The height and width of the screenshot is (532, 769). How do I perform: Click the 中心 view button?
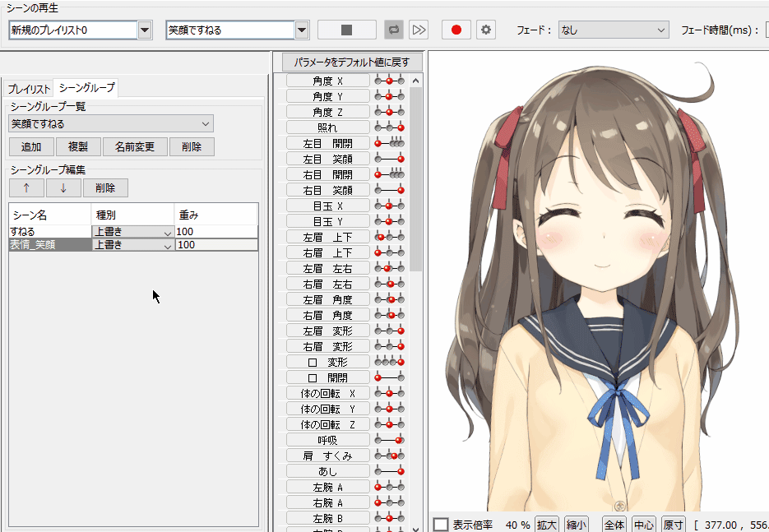[643, 525]
